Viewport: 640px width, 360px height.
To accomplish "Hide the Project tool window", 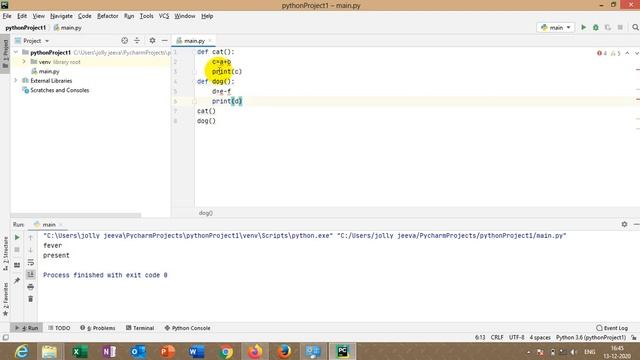I will [164, 40].
